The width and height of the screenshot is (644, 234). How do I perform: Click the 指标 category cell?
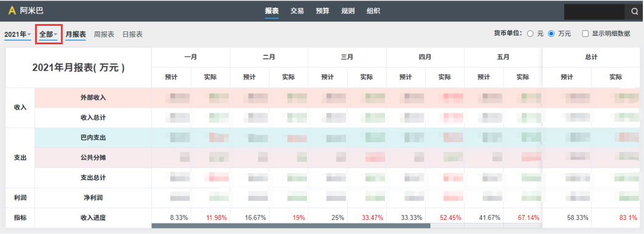(x=20, y=217)
